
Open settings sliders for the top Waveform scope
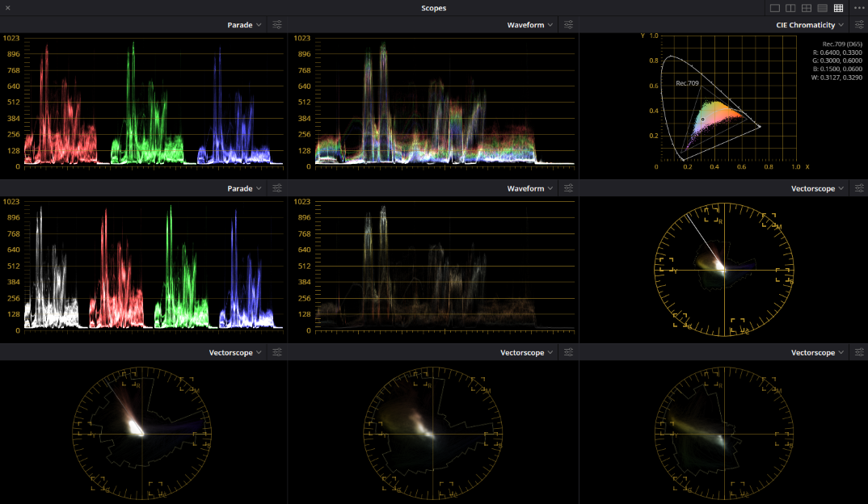click(568, 24)
